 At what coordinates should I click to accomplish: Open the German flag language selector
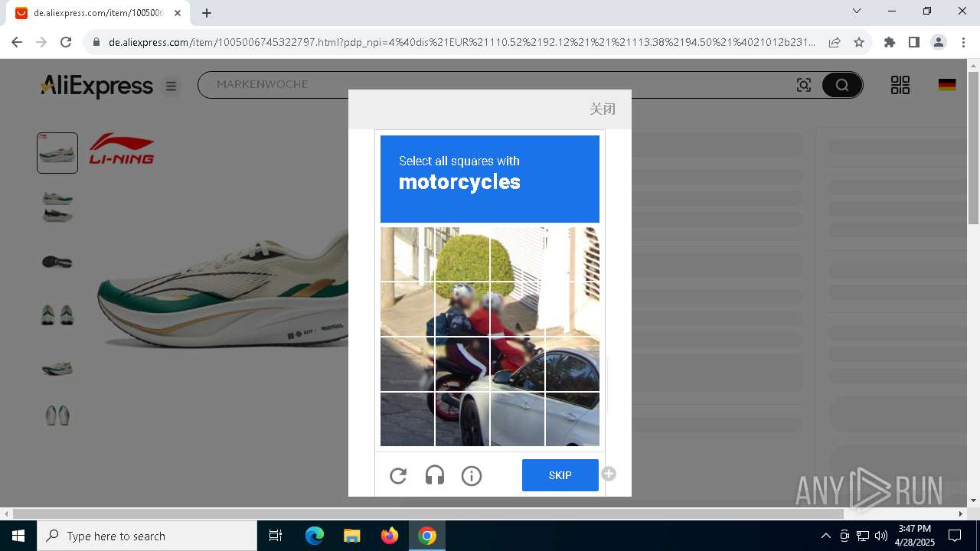pos(947,85)
